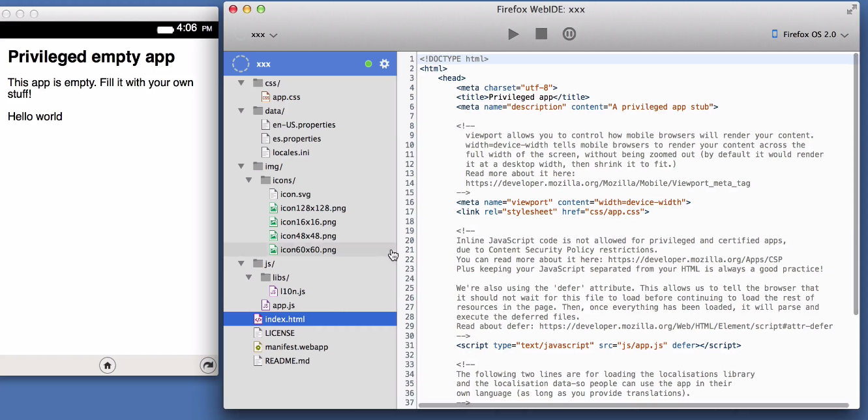Open the icon128x128.png file
This screenshot has height=420, width=868.
pos(312,208)
